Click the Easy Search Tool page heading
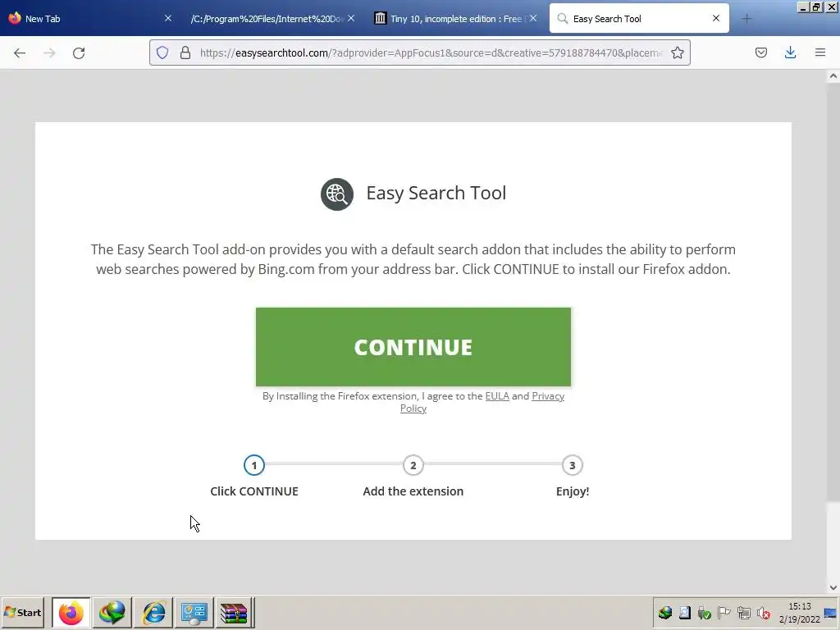The image size is (840, 630). (436, 193)
